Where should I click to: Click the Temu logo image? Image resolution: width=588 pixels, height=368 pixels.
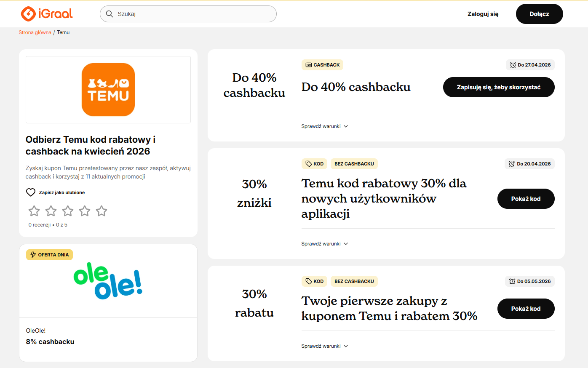coord(108,89)
